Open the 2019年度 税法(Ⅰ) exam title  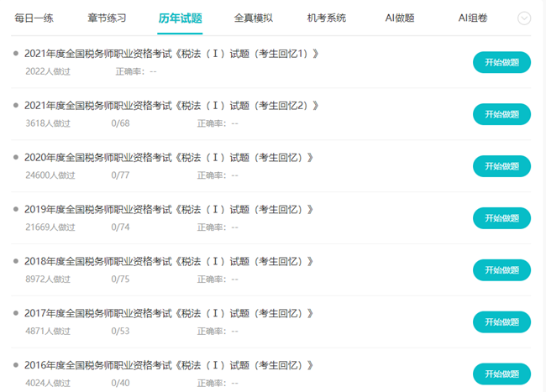point(169,210)
